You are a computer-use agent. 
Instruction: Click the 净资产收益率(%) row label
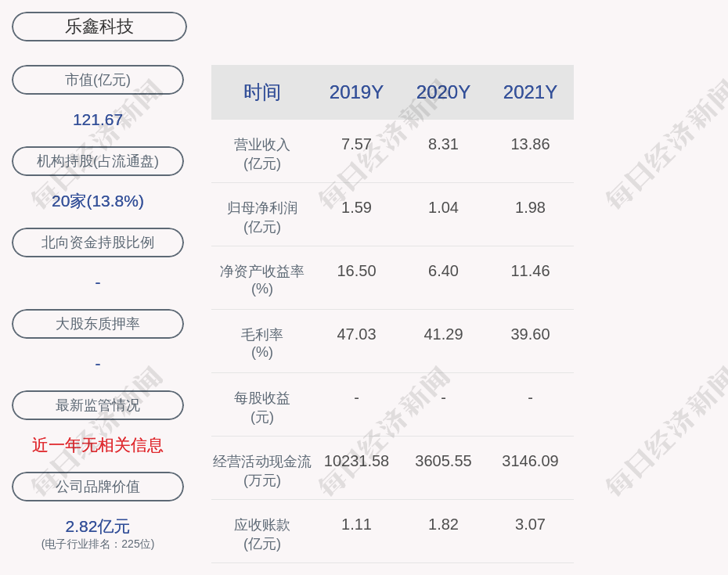(262, 280)
